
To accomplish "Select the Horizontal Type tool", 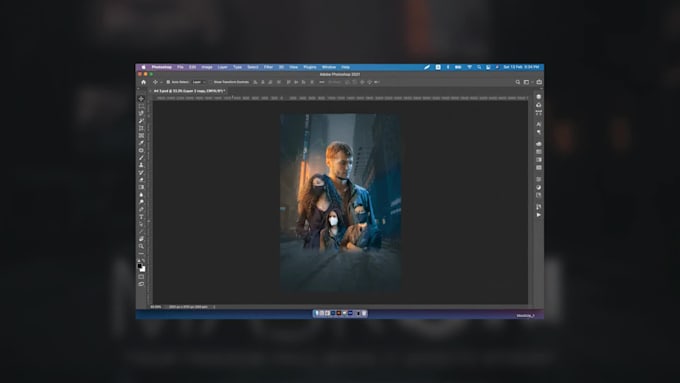I will (141, 216).
